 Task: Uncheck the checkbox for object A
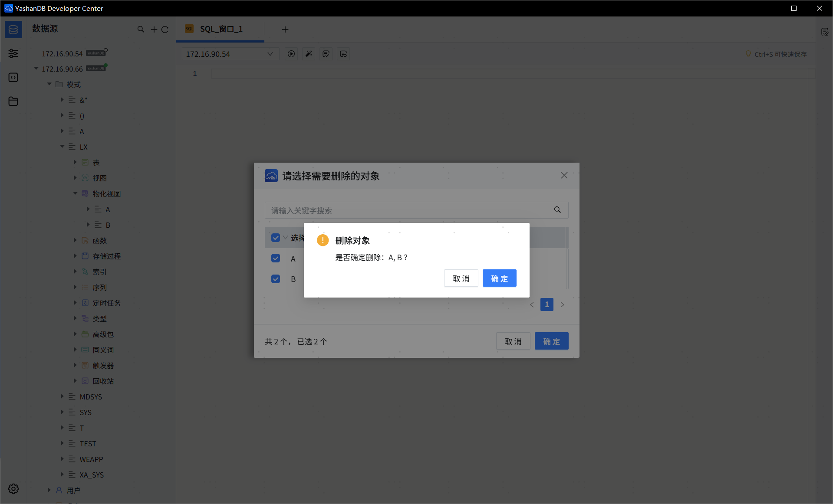coord(276,259)
